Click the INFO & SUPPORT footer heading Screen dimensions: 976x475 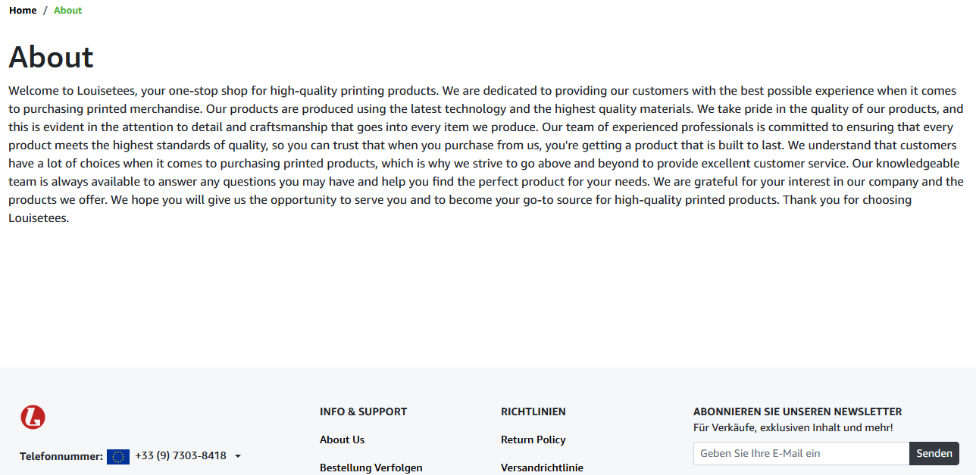coord(363,411)
